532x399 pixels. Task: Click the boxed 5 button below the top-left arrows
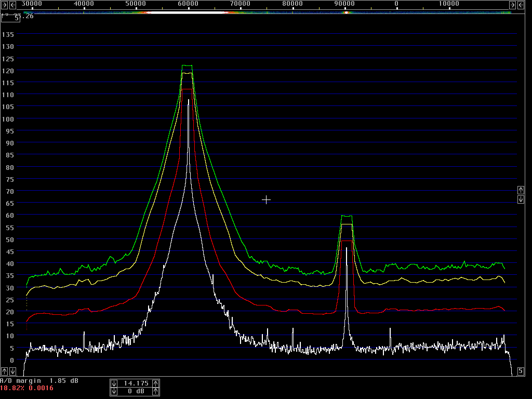coord(10,18)
